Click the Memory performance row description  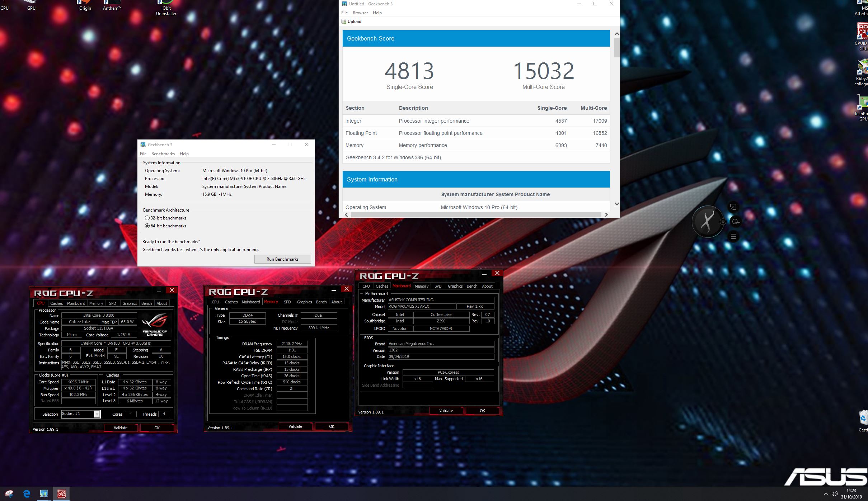click(x=423, y=145)
